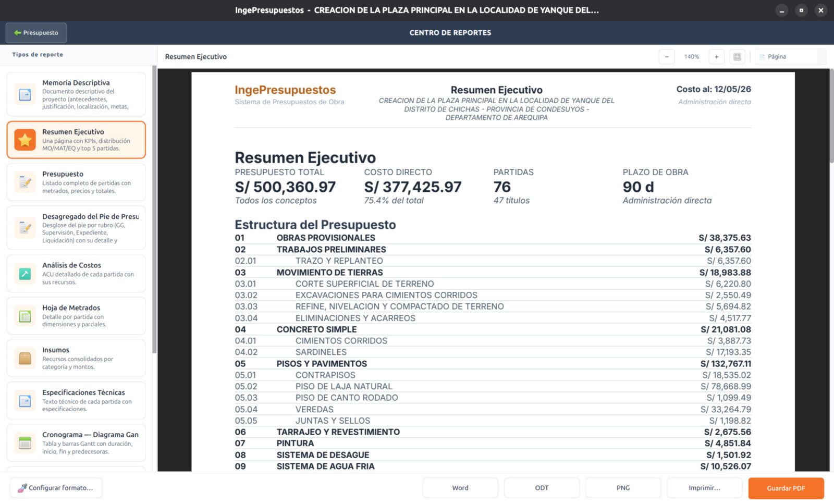This screenshot has width=834, height=504.
Task: Click the Cronograma Gantt calendar icon
Action: pyautogui.click(x=25, y=443)
